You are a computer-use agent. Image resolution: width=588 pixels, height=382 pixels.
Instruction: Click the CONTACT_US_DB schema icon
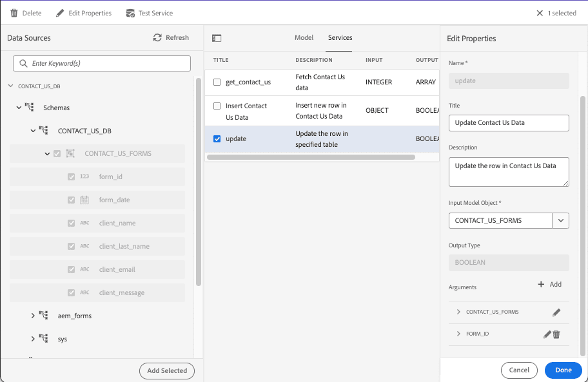pos(44,130)
